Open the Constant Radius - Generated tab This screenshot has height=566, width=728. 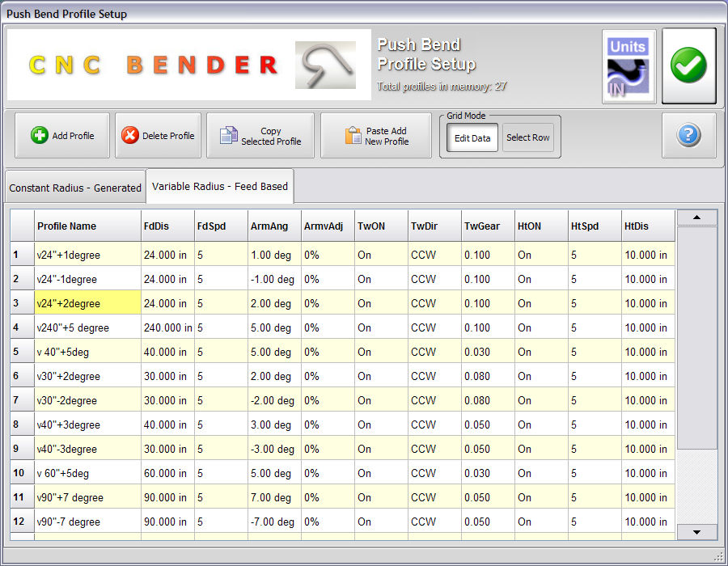pos(75,188)
